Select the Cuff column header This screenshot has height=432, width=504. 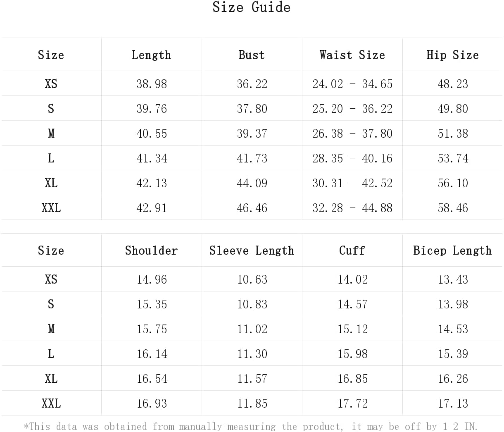coord(352,250)
